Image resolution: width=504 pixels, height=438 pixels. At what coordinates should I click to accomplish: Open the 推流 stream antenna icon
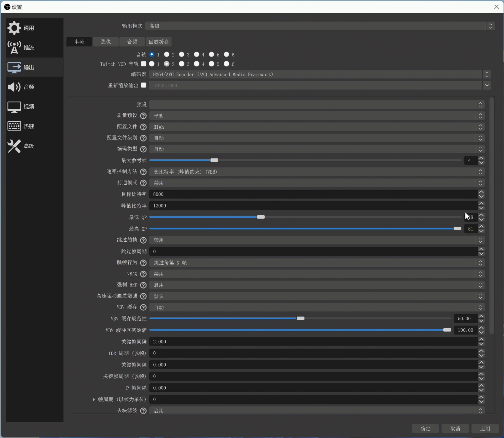point(14,48)
